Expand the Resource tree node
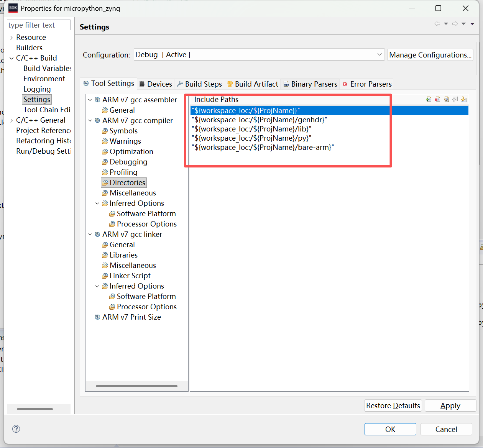The image size is (483, 448). (x=11, y=38)
